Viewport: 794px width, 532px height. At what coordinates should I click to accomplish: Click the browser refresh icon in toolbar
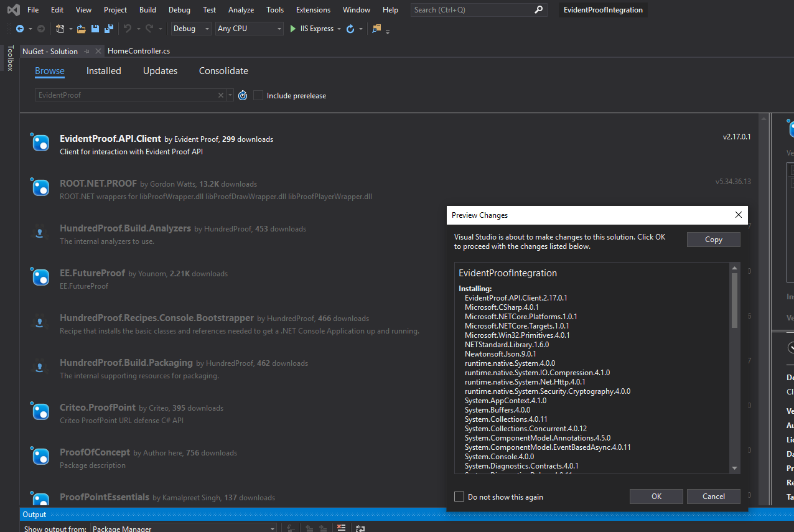coord(350,29)
